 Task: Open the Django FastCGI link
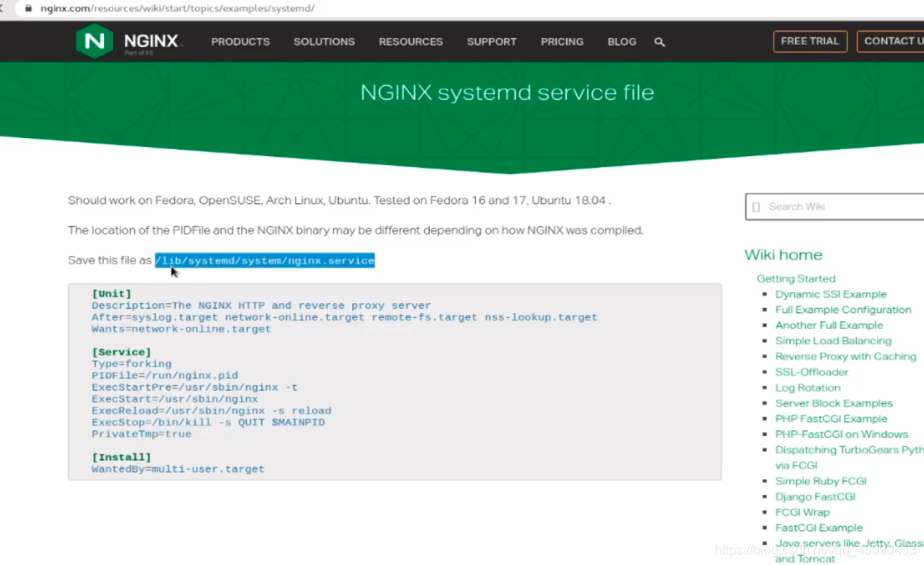tap(815, 496)
